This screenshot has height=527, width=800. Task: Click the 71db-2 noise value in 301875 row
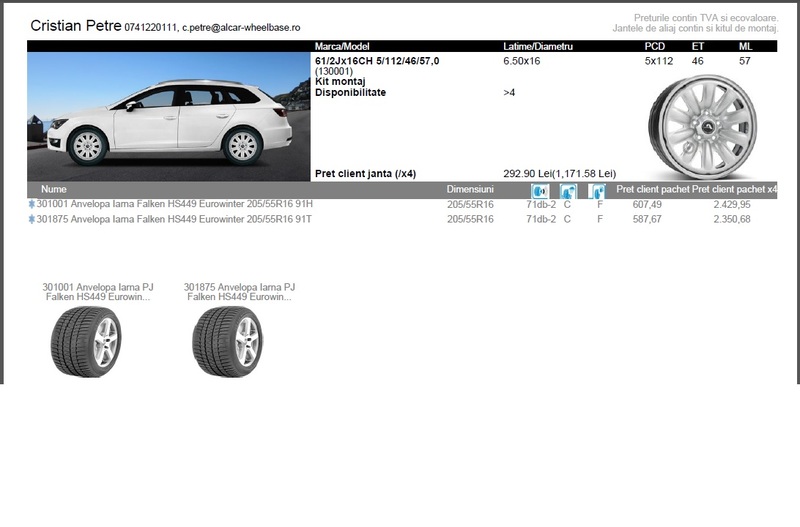tap(541, 219)
